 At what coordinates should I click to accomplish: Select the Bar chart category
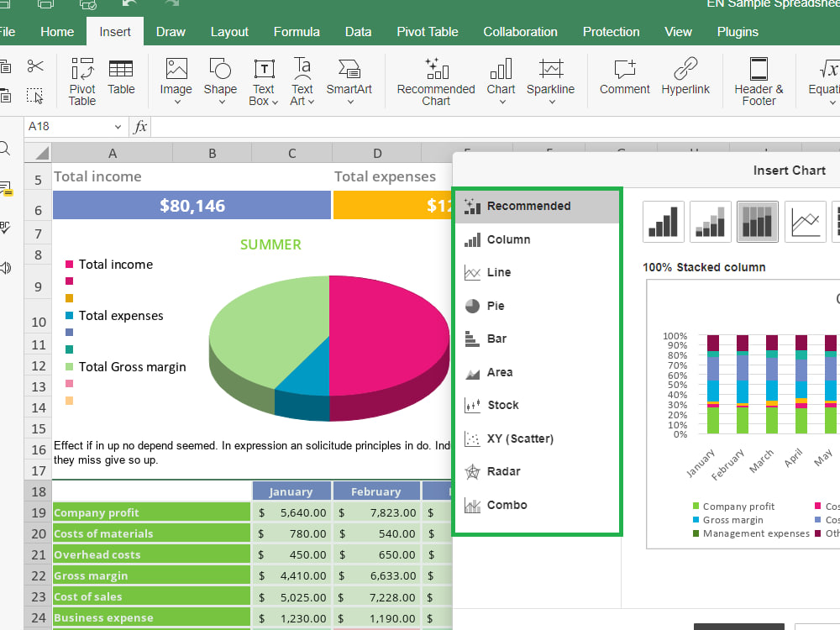coord(537,339)
